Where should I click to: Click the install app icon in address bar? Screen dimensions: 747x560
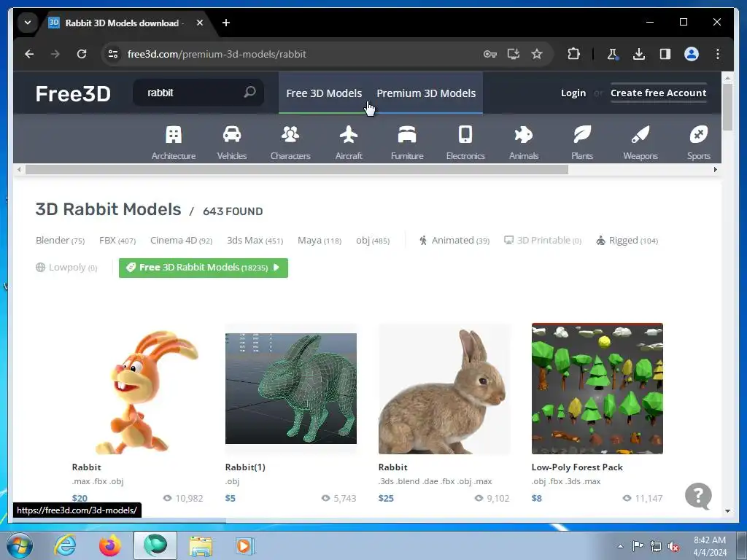point(513,54)
